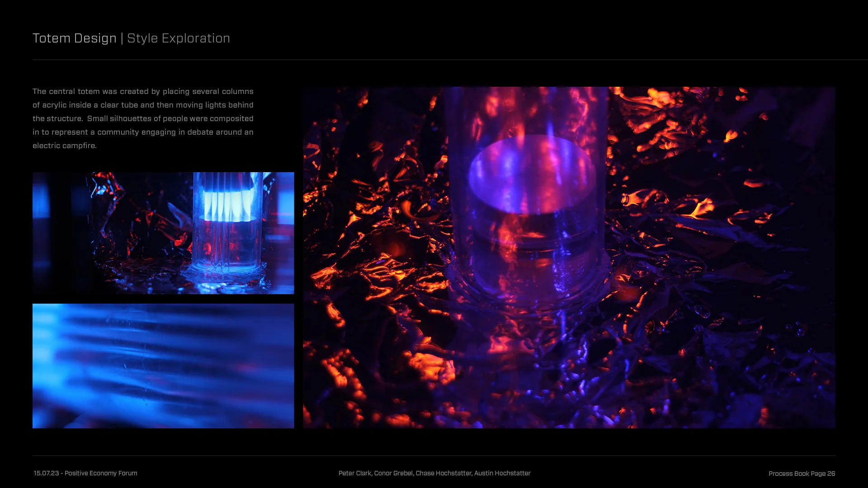Click the page number '26'

click(831, 474)
